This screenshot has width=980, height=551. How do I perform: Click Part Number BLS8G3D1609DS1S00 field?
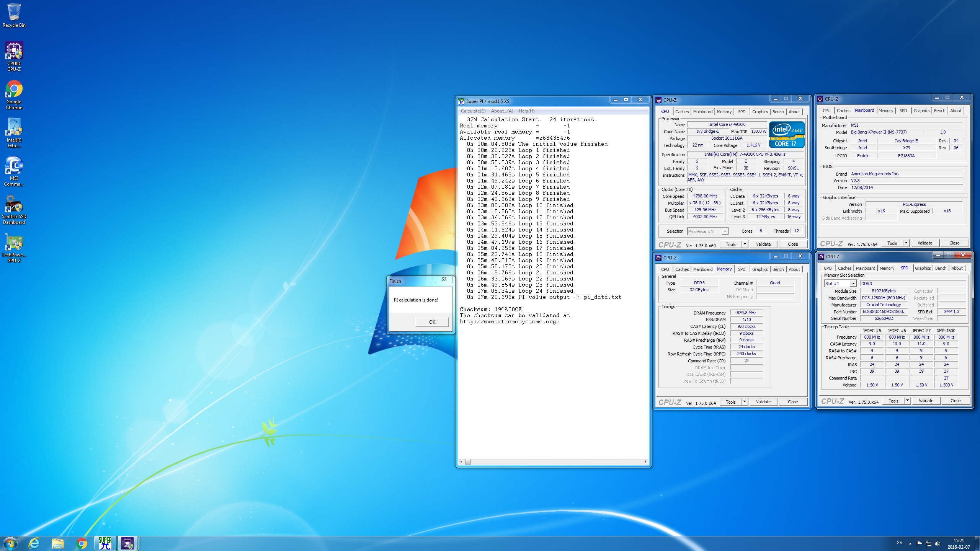883,311
